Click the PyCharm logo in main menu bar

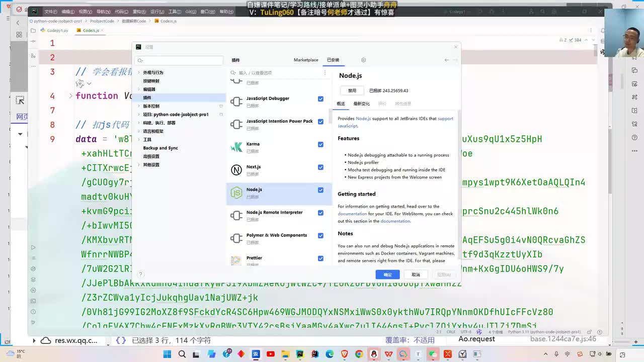coord(34,11)
